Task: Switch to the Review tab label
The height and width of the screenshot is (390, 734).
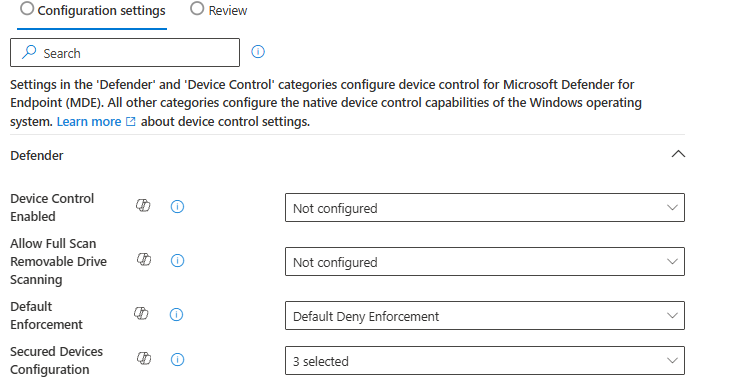Action: click(x=228, y=10)
